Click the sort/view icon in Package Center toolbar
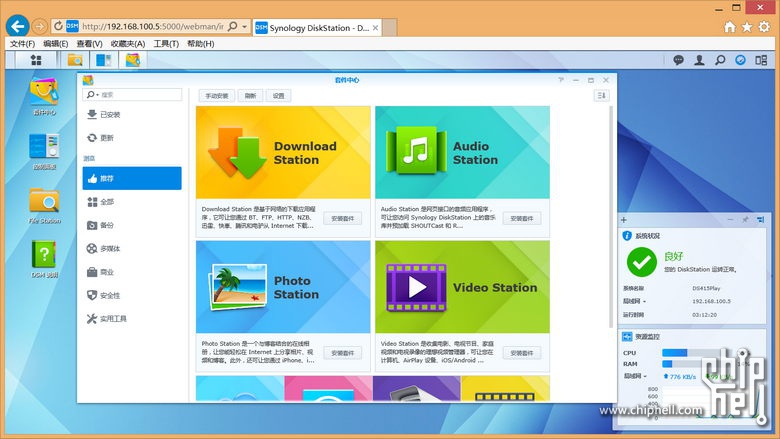Image resolution: width=780 pixels, height=439 pixels. tap(601, 95)
